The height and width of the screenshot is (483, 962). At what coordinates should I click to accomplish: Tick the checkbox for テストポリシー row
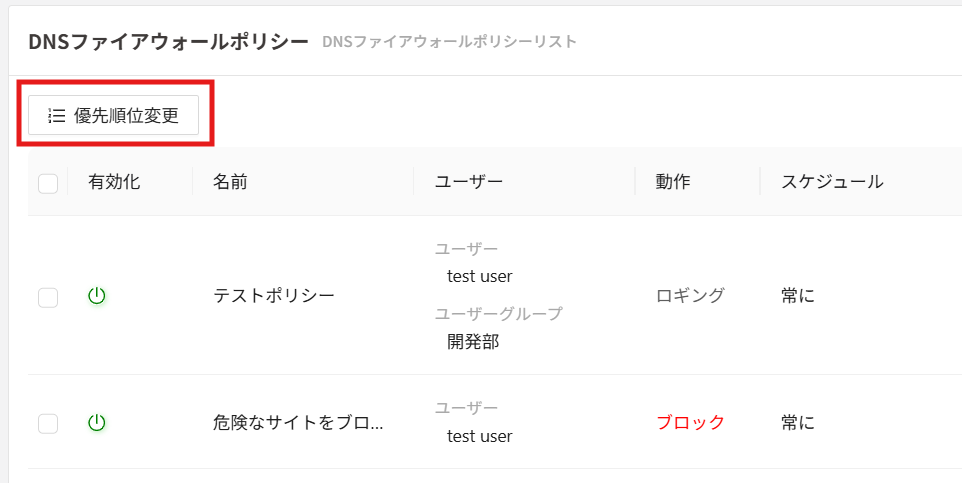[x=48, y=297]
